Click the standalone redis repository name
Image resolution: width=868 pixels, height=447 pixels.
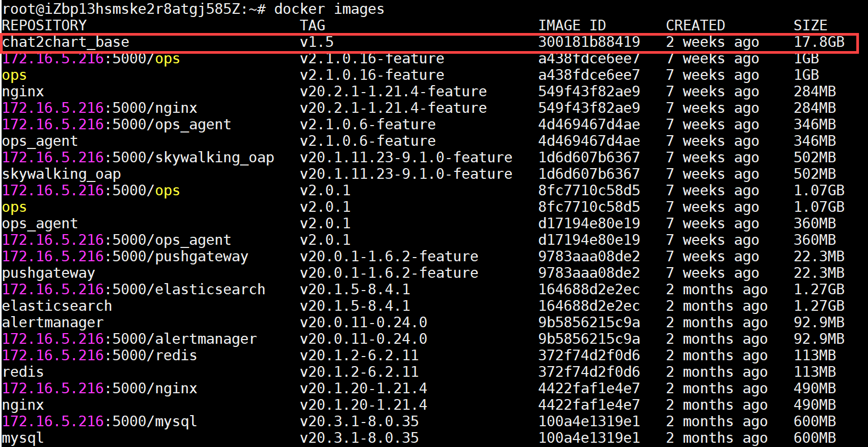pyautogui.click(x=23, y=372)
